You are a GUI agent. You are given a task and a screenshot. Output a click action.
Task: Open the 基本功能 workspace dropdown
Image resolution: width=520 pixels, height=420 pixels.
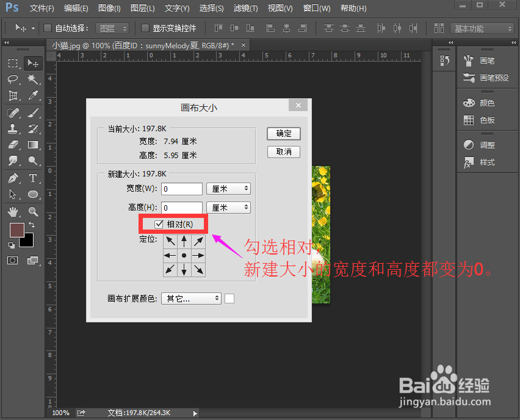[482, 29]
